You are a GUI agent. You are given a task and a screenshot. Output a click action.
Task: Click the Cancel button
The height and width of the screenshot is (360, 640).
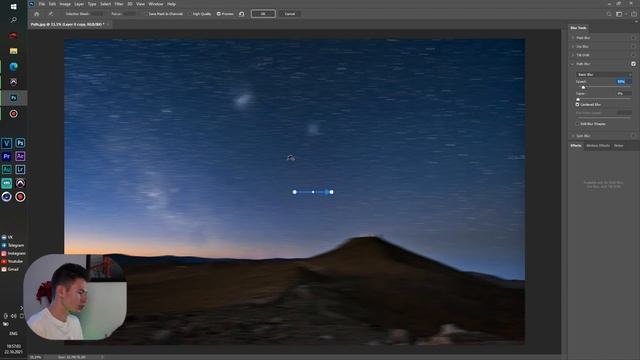point(290,14)
